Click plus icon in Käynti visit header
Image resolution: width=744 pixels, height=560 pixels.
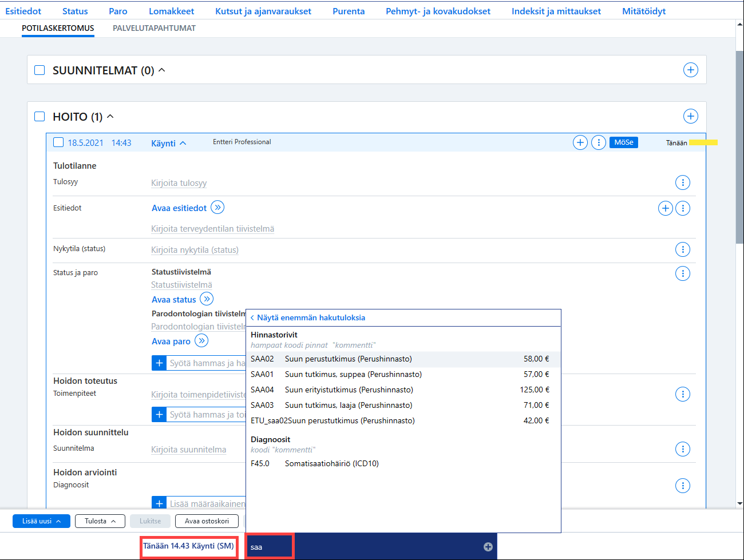pos(580,142)
